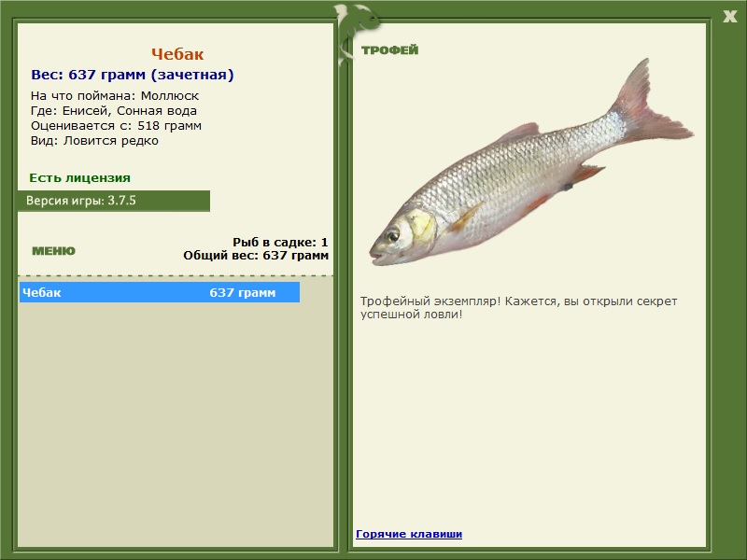
Task: Click the Трофейный экземпляр description text
Action: (518, 308)
